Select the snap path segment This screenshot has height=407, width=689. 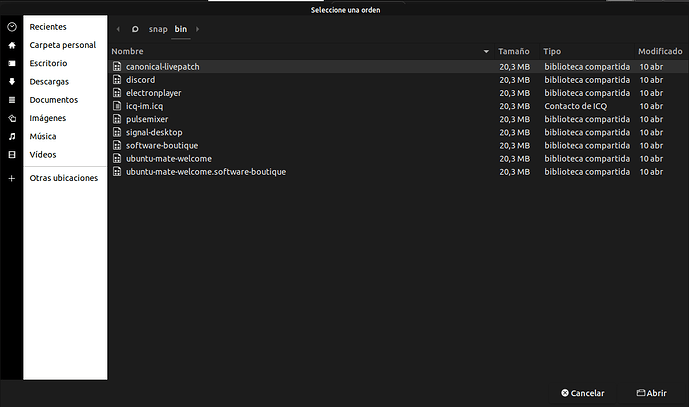(x=158, y=29)
